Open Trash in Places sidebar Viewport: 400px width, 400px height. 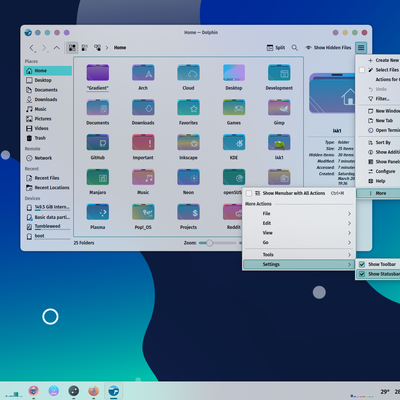click(x=48, y=138)
